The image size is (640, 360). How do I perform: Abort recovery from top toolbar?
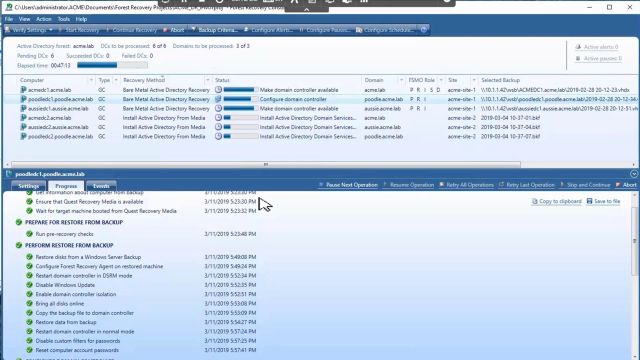(x=174, y=30)
